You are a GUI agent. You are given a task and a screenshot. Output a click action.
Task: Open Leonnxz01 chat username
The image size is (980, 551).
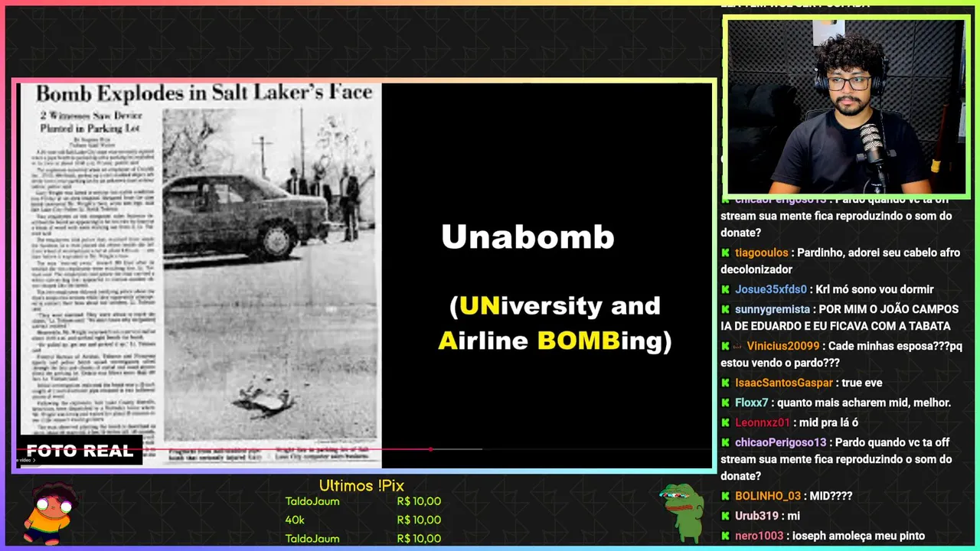point(763,422)
